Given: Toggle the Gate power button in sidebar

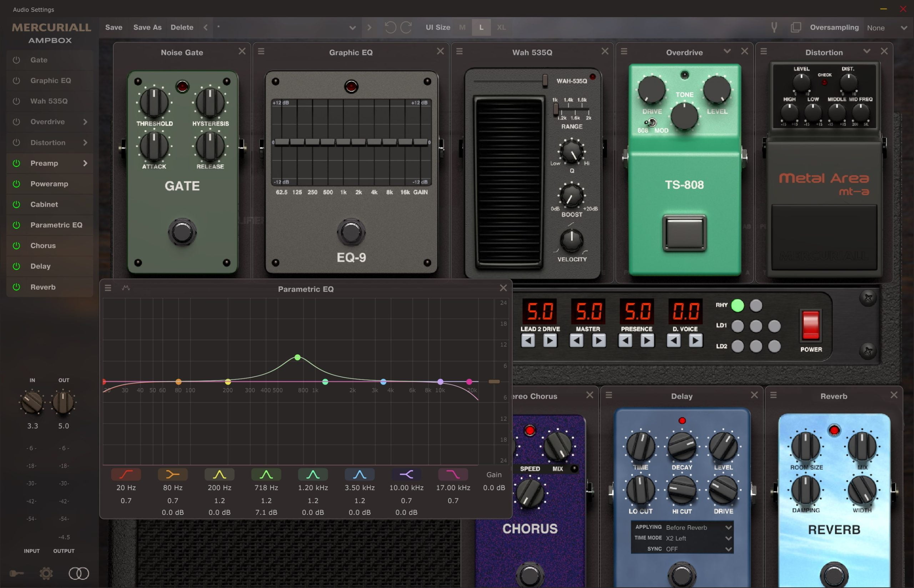Looking at the screenshot, I should [16, 60].
